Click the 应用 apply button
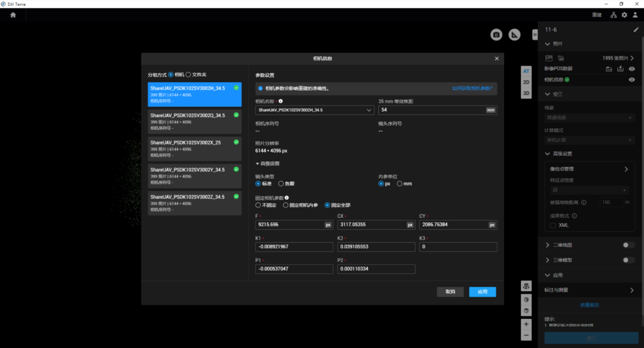This screenshot has width=644, height=348. click(482, 292)
